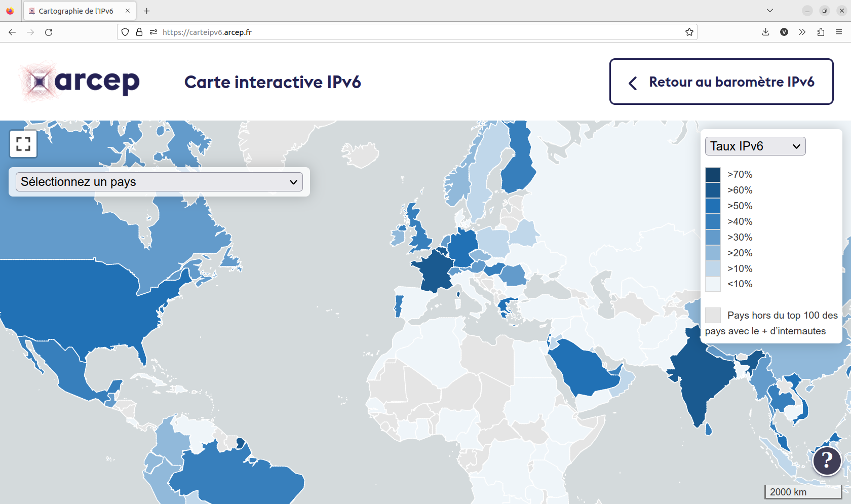The image size is (851, 504).
Task: Expand the list all tabs chevron
Action: (x=769, y=11)
